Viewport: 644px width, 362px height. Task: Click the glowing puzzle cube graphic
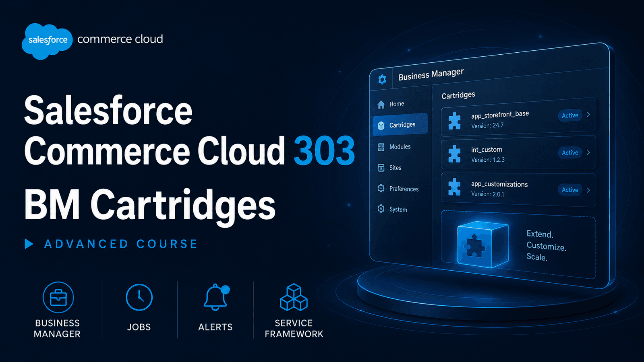click(x=482, y=244)
